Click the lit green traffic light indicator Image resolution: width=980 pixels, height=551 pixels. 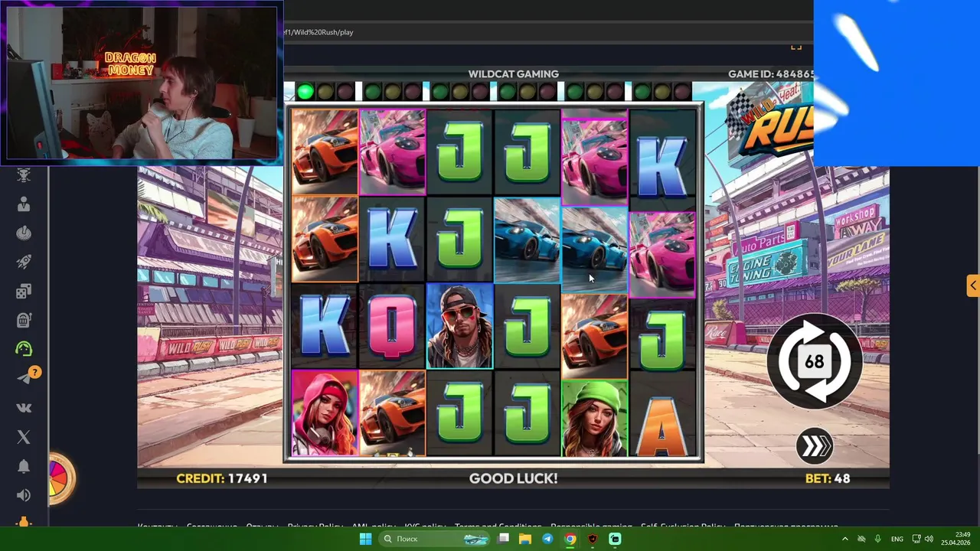click(305, 93)
